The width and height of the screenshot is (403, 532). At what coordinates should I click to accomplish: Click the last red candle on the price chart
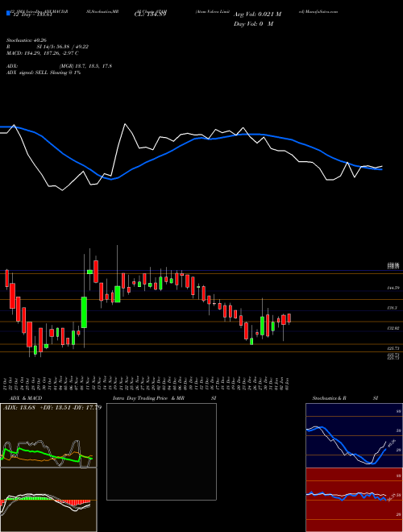point(289,318)
